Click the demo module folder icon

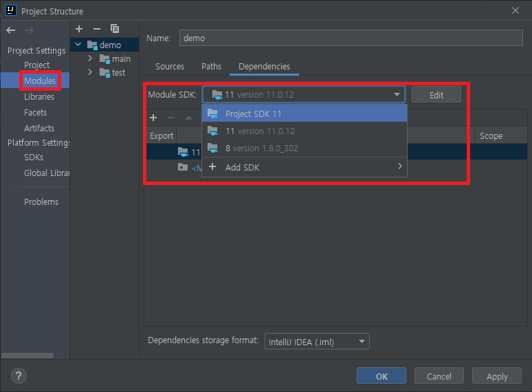pyautogui.click(x=92, y=45)
